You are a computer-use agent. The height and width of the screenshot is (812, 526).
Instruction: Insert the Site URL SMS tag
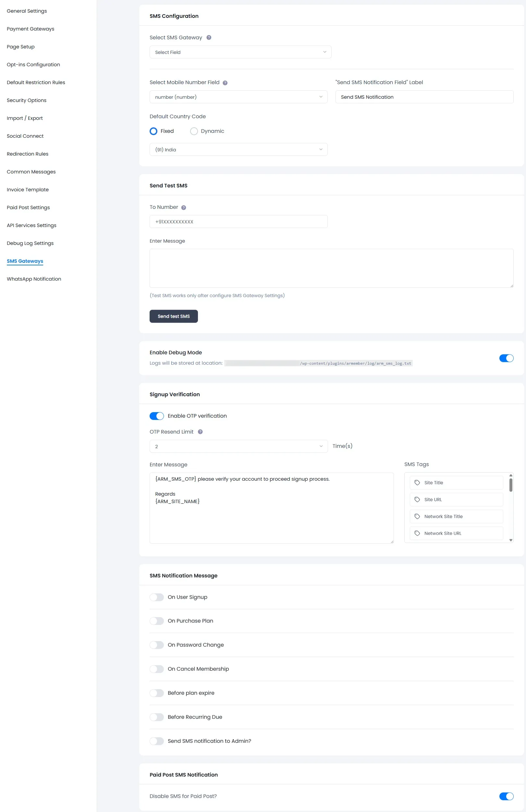(x=456, y=500)
